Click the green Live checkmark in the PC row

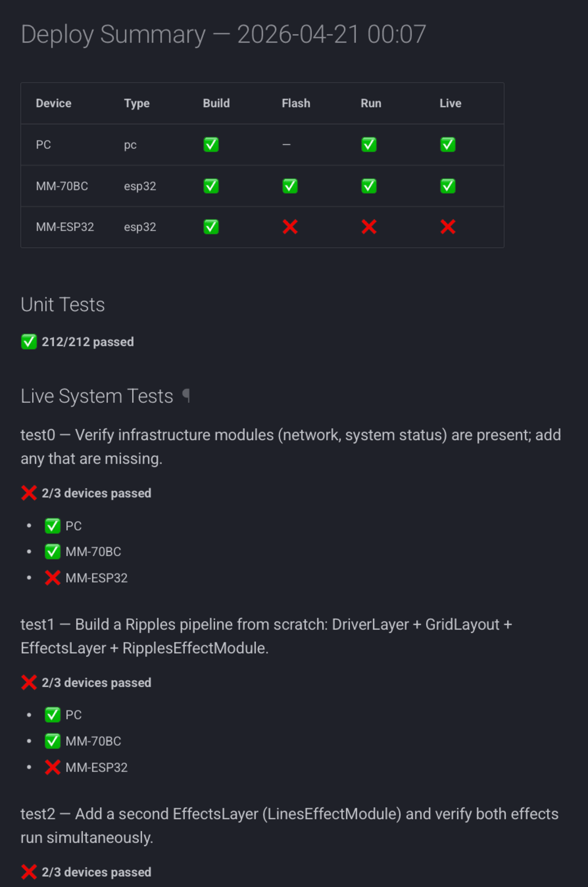pos(448,145)
